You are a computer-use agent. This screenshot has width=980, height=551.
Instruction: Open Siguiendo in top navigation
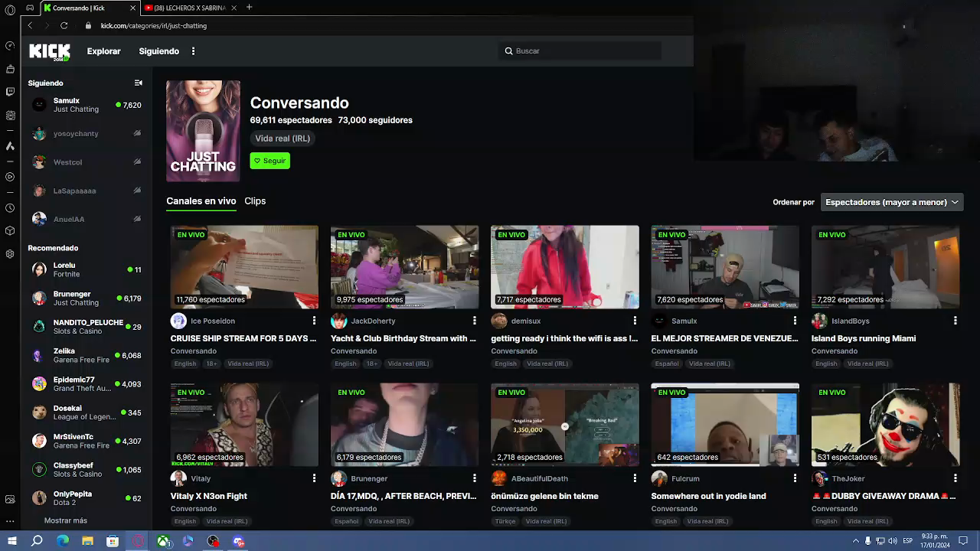[x=159, y=51]
